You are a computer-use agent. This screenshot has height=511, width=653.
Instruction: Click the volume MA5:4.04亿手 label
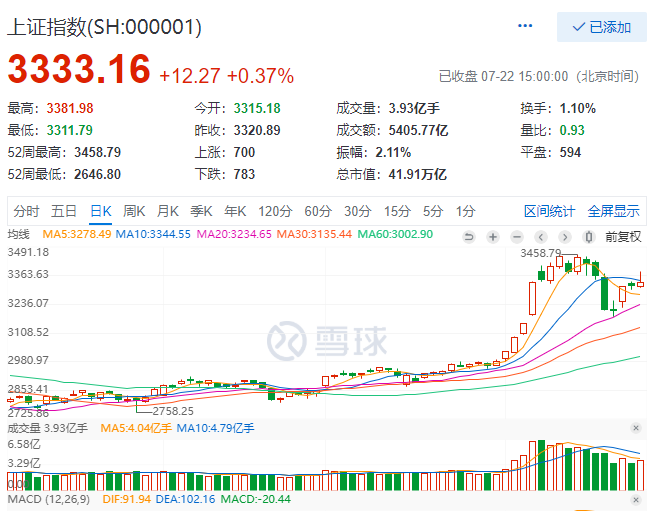136,428
